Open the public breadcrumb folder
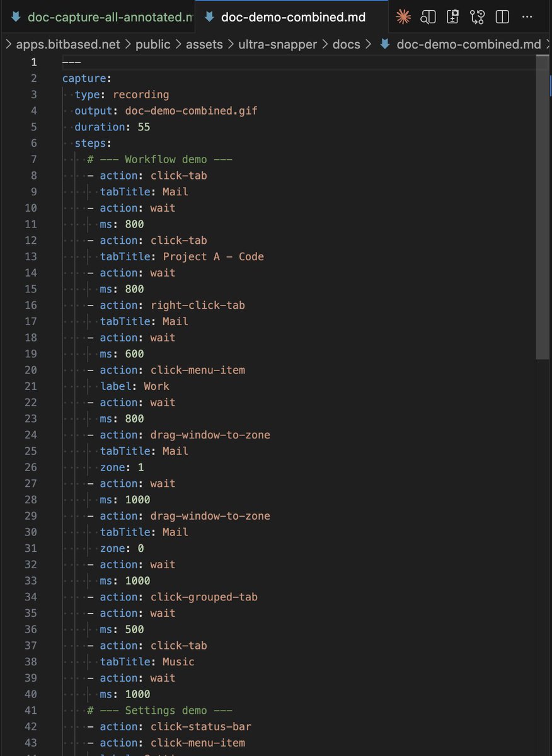The height and width of the screenshot is (756, 552). 153,44
